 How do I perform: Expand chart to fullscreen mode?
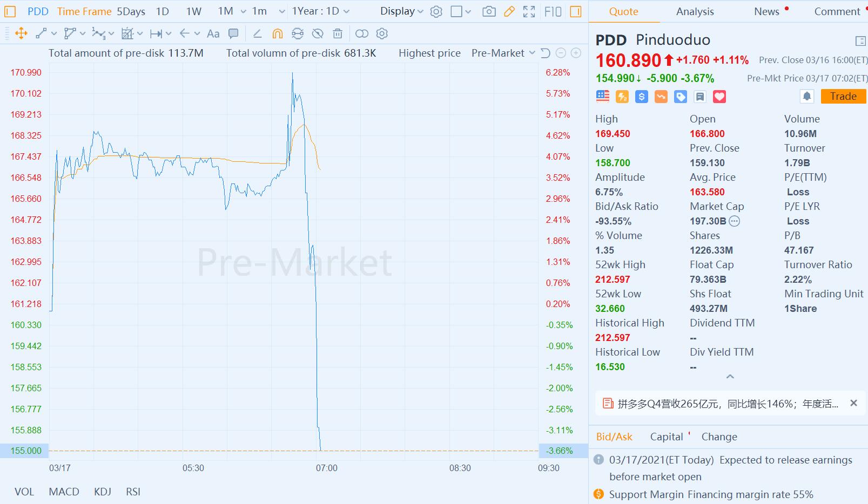[x=528, y=11]
